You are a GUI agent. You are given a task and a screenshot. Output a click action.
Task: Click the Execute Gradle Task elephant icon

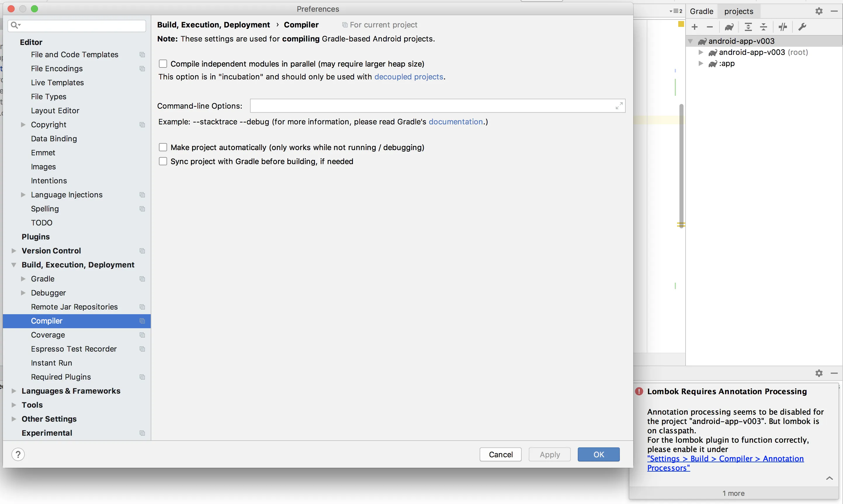pos(729,27)
